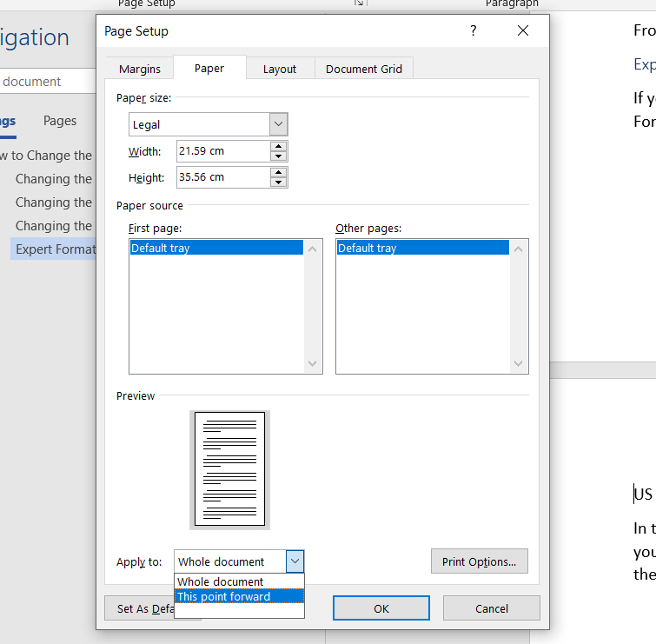This screenshot has height=644, width=656.
Task: Decrease Height using down spinner arrow
Action: tap(278, 183)
